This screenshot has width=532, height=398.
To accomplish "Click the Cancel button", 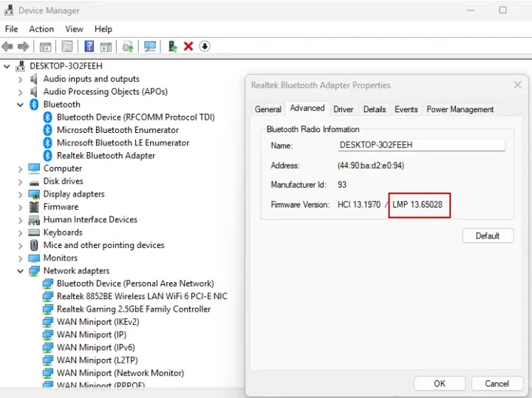I will pyautogui.click(x=497, y=383).
